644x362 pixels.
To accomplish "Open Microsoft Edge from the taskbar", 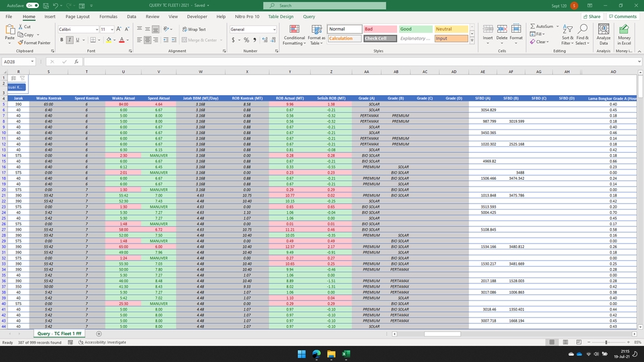I will click(x=316, y=354).
